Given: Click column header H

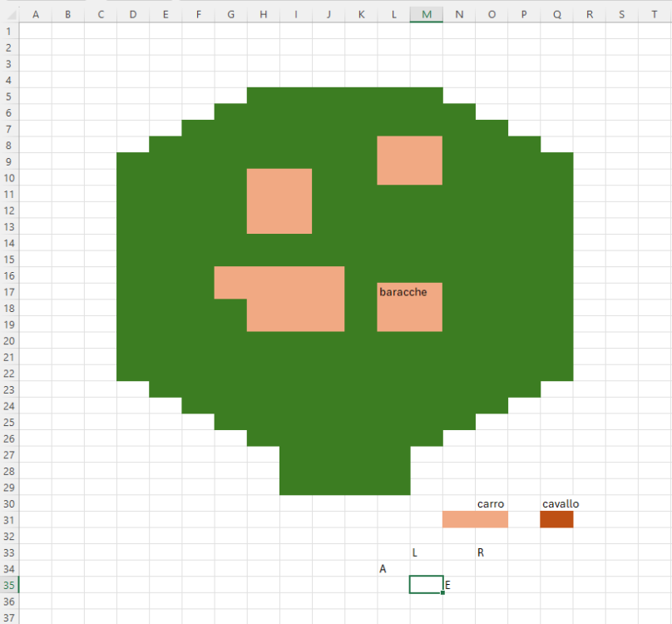Looking at the screenshot, I should pyautogui.click(x=263, y=14).
